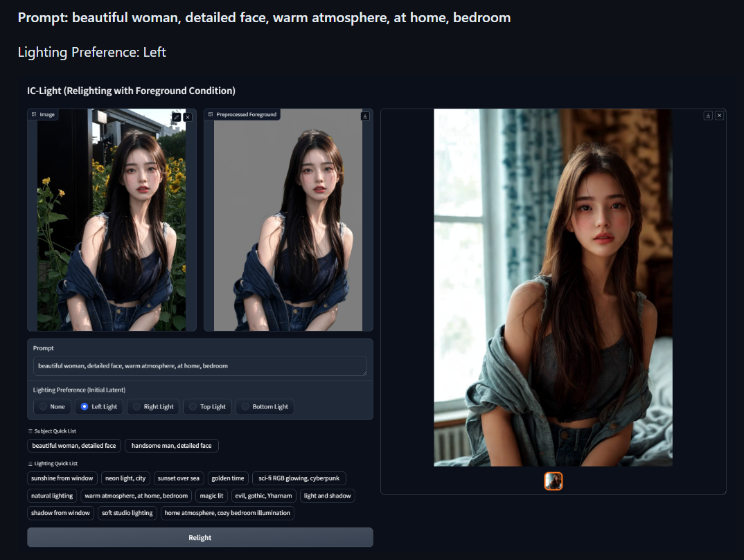The height and width of the screenshot is (560, 744).
Task: Select the None lighting preference
Action: 52,407
